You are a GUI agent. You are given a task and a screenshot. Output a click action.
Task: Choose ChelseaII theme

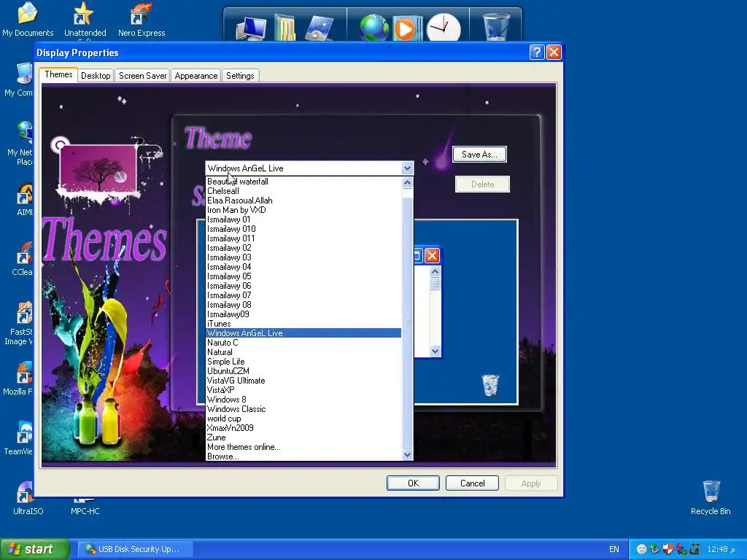click(303, 191)
